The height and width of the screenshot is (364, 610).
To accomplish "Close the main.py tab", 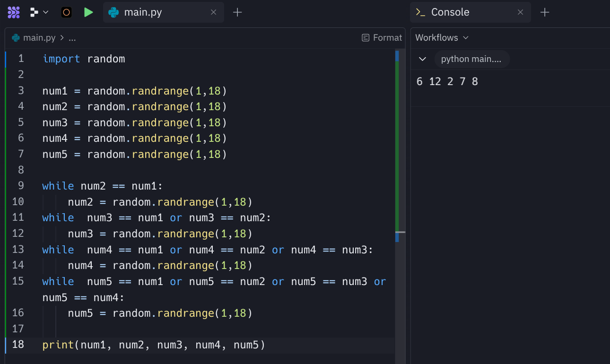I will pos(213,12).
